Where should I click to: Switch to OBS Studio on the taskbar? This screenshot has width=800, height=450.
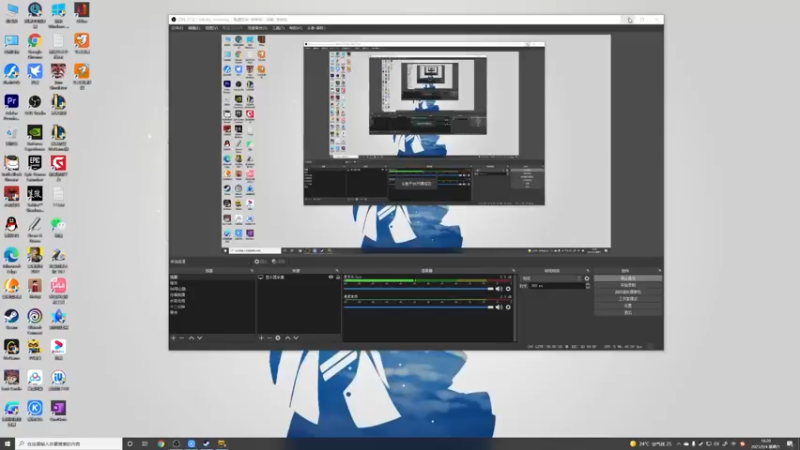pos(176,444)
